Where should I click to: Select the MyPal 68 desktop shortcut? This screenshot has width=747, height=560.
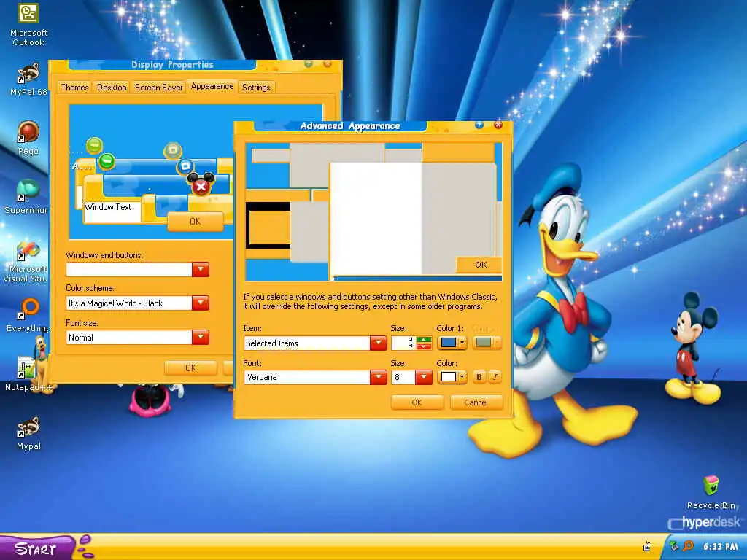pos(28,79)
